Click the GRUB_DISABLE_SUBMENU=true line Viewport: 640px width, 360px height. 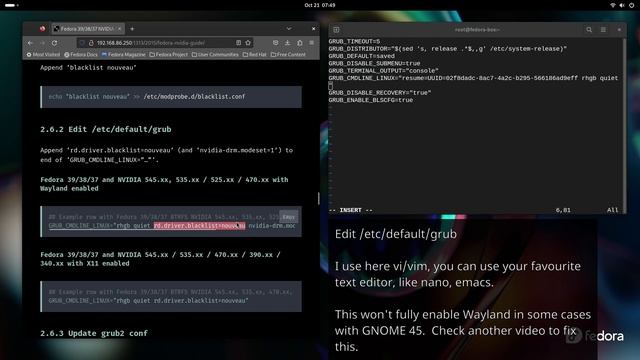[x=374, y=64]
